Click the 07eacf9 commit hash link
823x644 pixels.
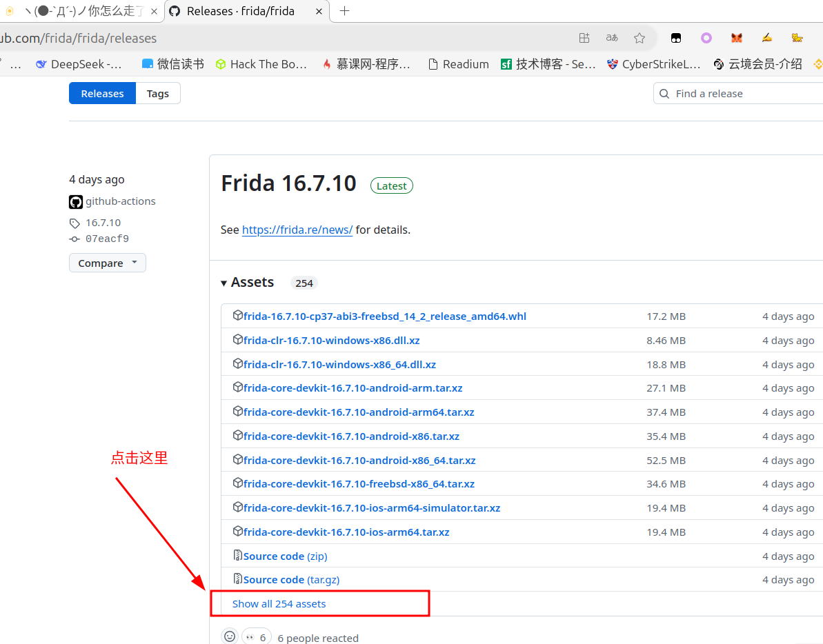point(107,239)
